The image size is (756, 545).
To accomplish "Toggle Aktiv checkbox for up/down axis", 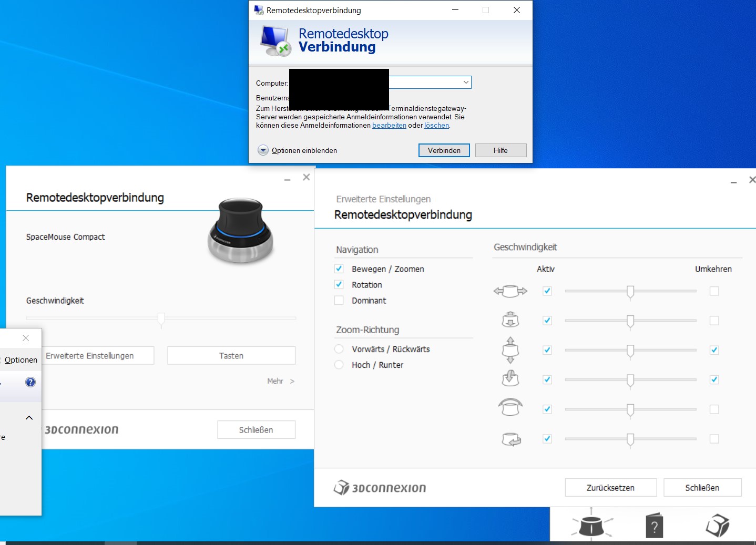I will pos(547,350).
